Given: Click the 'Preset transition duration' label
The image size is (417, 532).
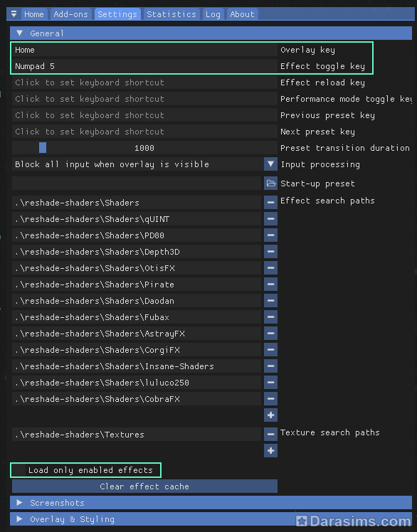Looking at the screenshot, I should 344,148.
